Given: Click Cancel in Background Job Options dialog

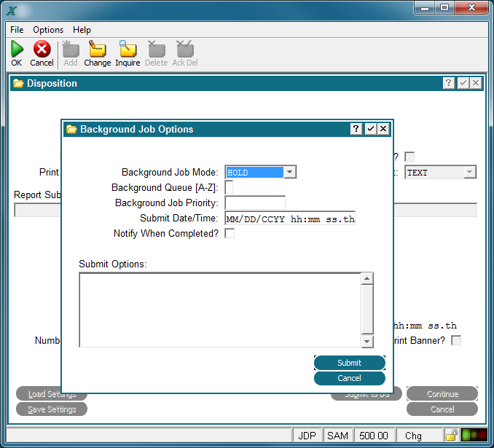Looking at the screenshot, I should (x=350, y=378).
